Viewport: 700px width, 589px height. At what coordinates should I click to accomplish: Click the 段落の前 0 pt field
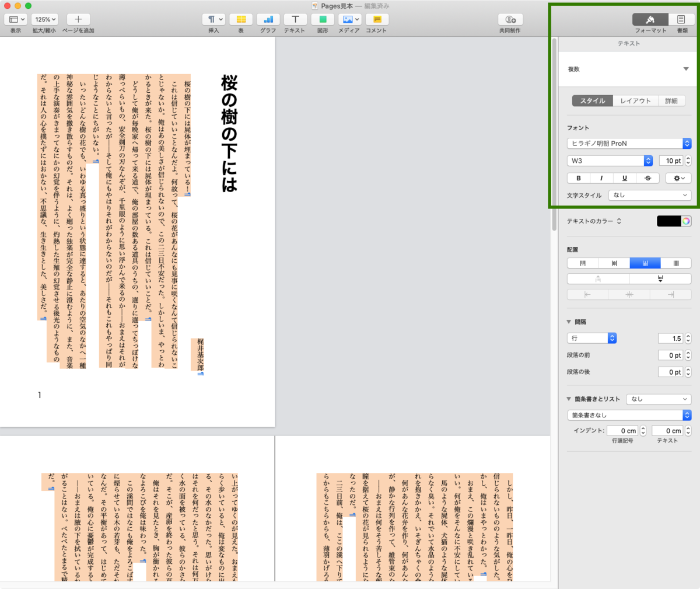[670, 355]
